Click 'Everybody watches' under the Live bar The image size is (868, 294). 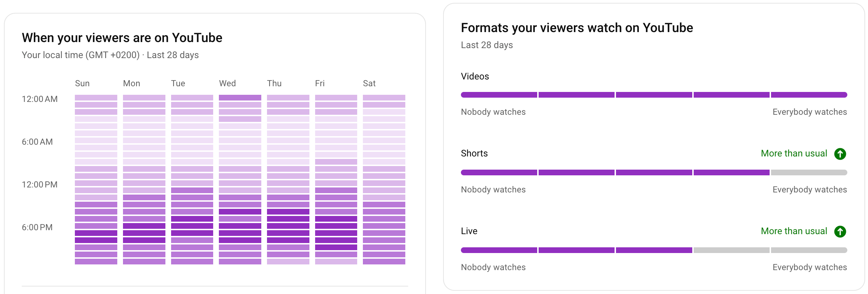pyautogui.click(x=810, y=267)
